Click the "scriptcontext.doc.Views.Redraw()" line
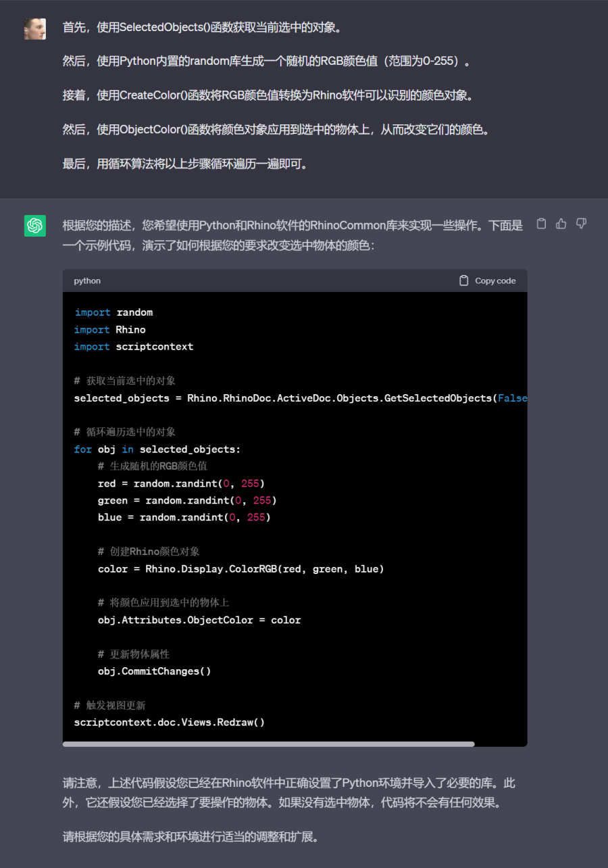This screenshot has width=608, height=868. click(170, 722)
